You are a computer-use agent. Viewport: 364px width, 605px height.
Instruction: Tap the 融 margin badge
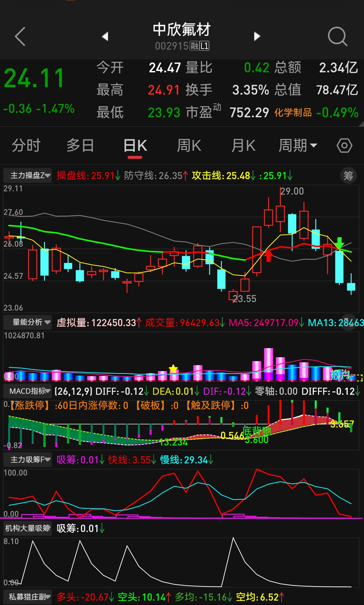click(x=194, y=46)
